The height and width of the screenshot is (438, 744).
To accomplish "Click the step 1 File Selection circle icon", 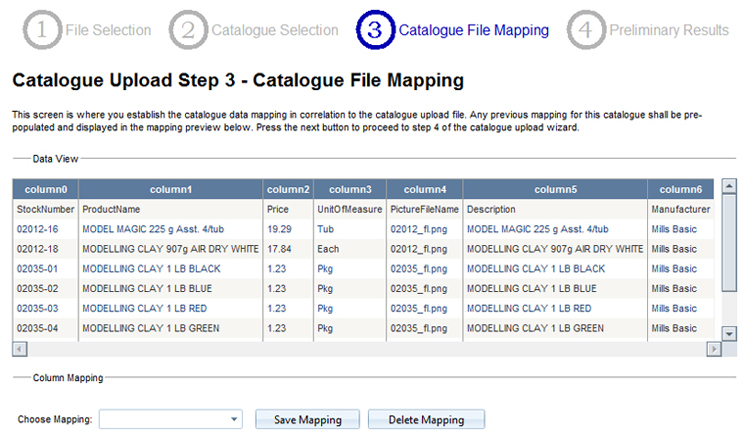I will point(42,30).
